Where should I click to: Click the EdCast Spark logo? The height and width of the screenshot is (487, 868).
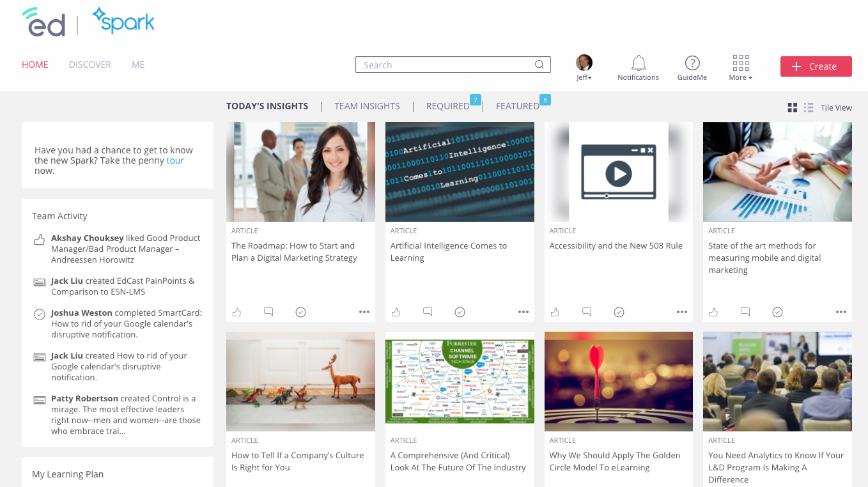coord(88,21)
